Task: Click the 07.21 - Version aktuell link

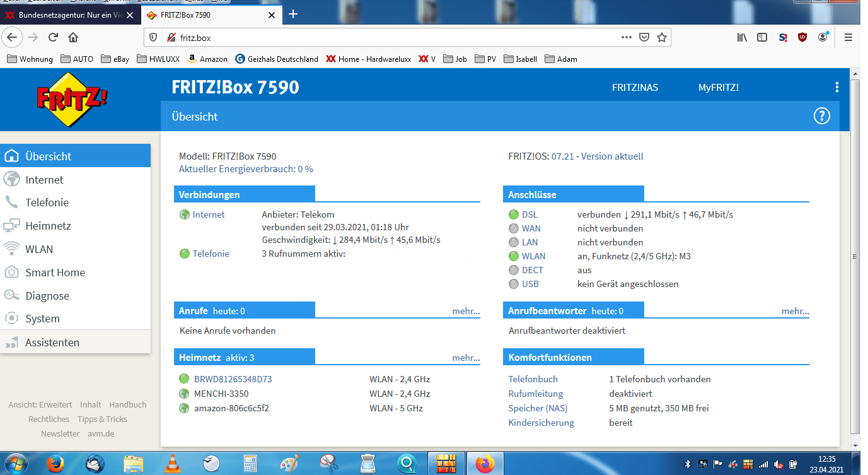Action: pyautogui.click(x=598, y=156)
